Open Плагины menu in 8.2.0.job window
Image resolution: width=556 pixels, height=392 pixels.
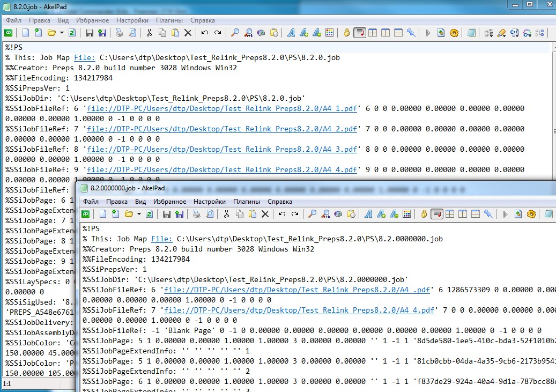click(x=169, y=20)
